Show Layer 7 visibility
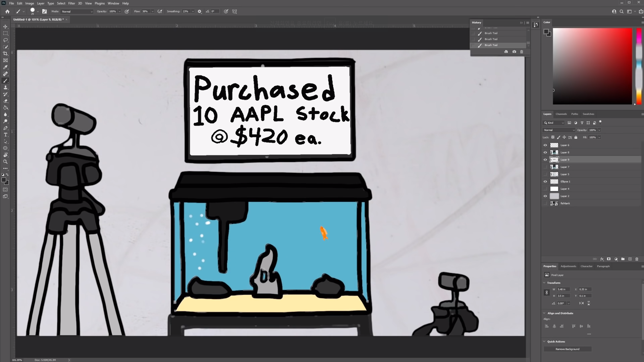Screen dimensions: 644x362 click(545, 167)
